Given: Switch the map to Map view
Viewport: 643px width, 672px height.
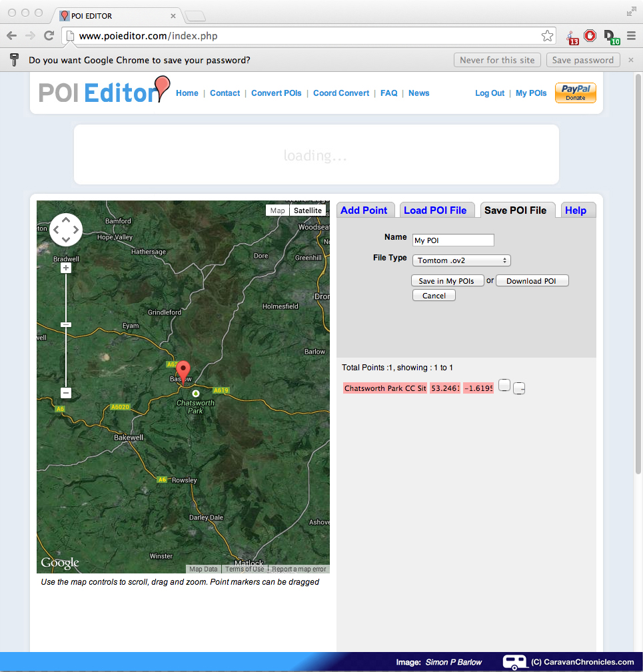Looking at the screenshot, I should coord(277,210).
